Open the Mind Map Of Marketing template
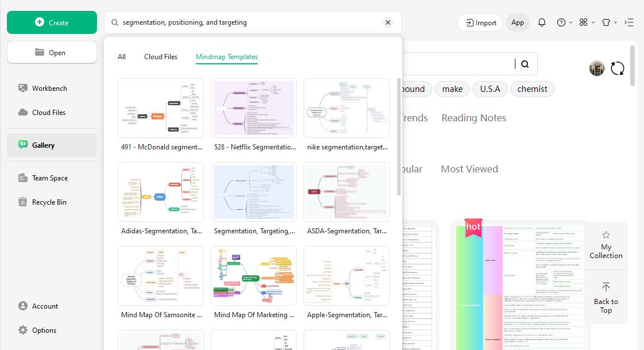 click(x=254, y=276)
